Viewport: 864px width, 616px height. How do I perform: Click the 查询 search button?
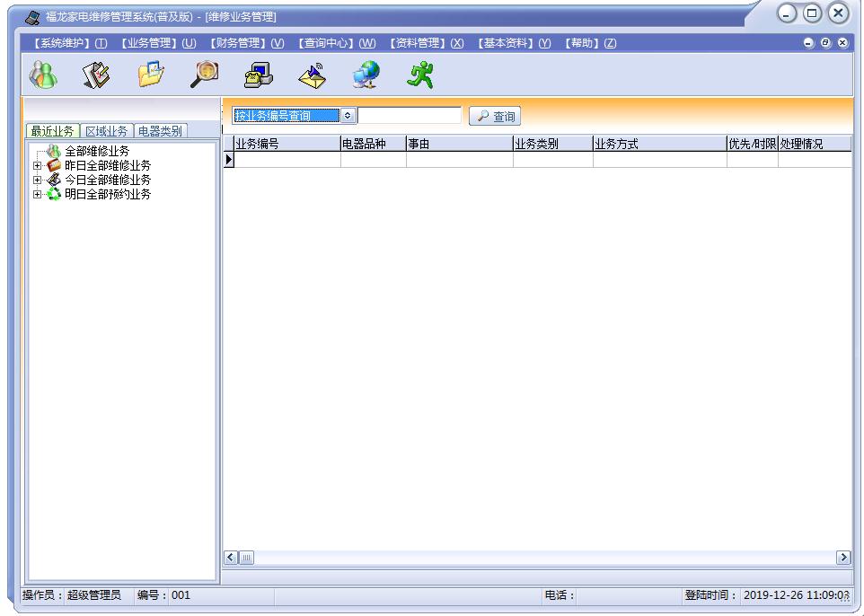point(495,116)
